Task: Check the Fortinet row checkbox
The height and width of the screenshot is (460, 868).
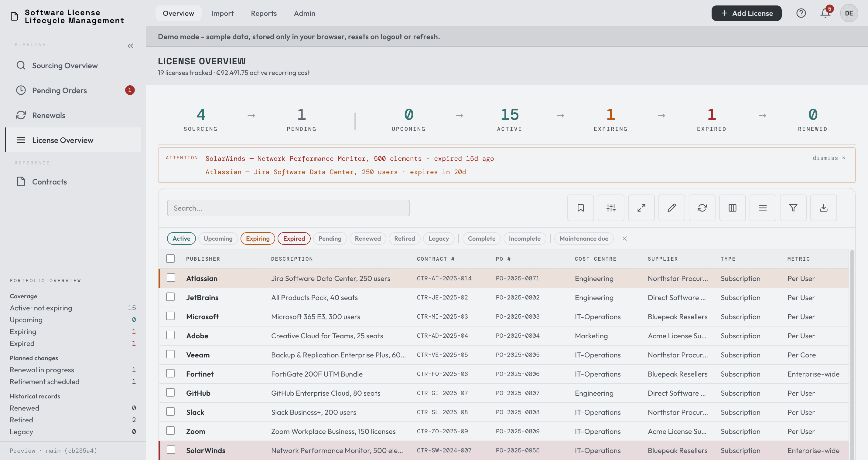Action: point(170,373)
